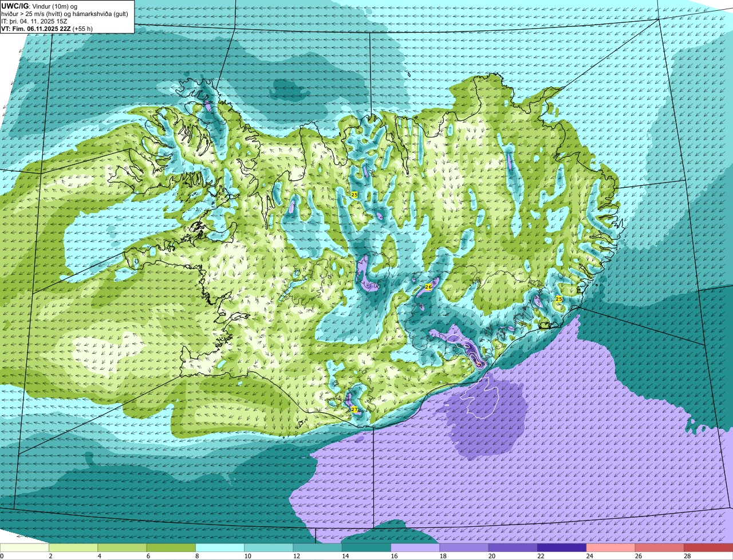733x560 pixels.
Task: Select the 18–20 m/s medium purple legend swatch
Action: (x=464, y=547)
